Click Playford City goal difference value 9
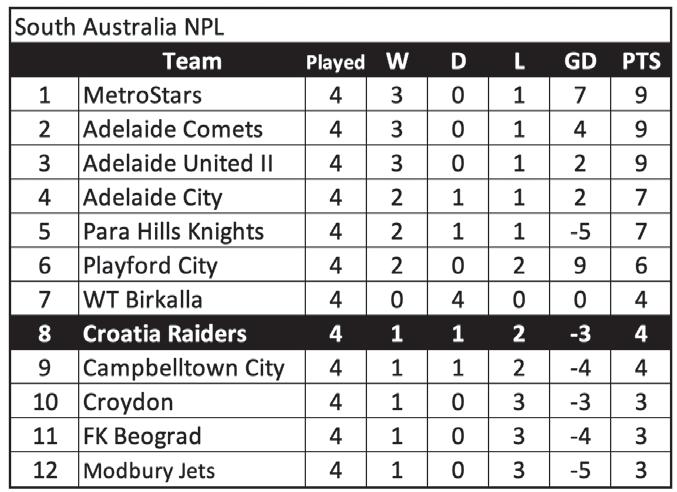This screenshot has height=492, width=677. click(x=580, y=266)
